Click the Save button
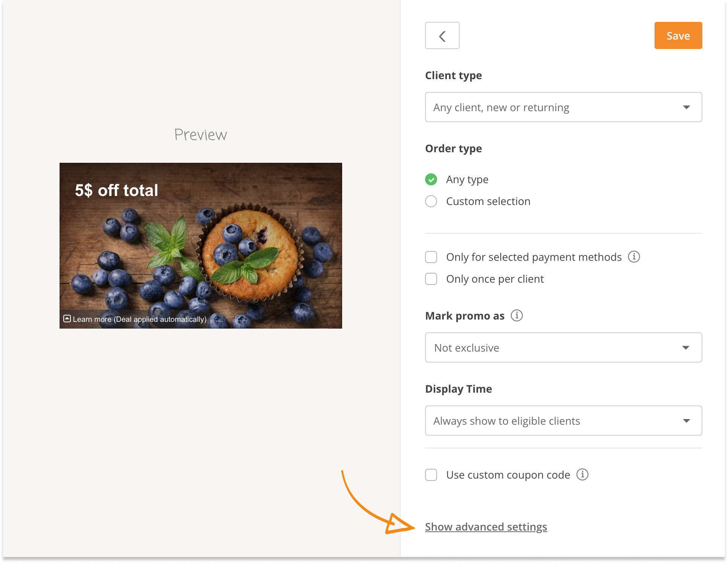 678,35
